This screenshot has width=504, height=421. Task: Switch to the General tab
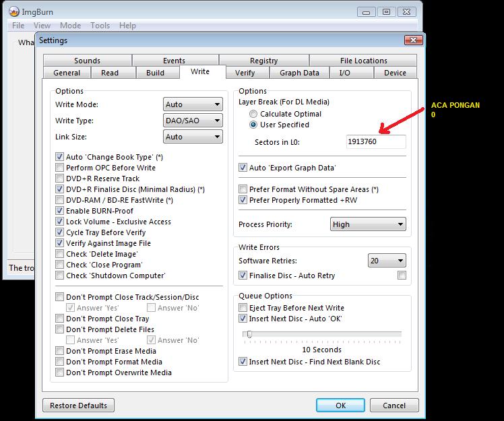coord(67,73)
